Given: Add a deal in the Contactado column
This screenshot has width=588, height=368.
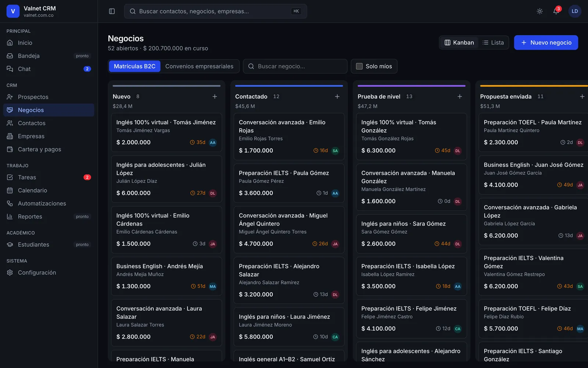Looking at the screenshot, I should [x=337, y=96].
